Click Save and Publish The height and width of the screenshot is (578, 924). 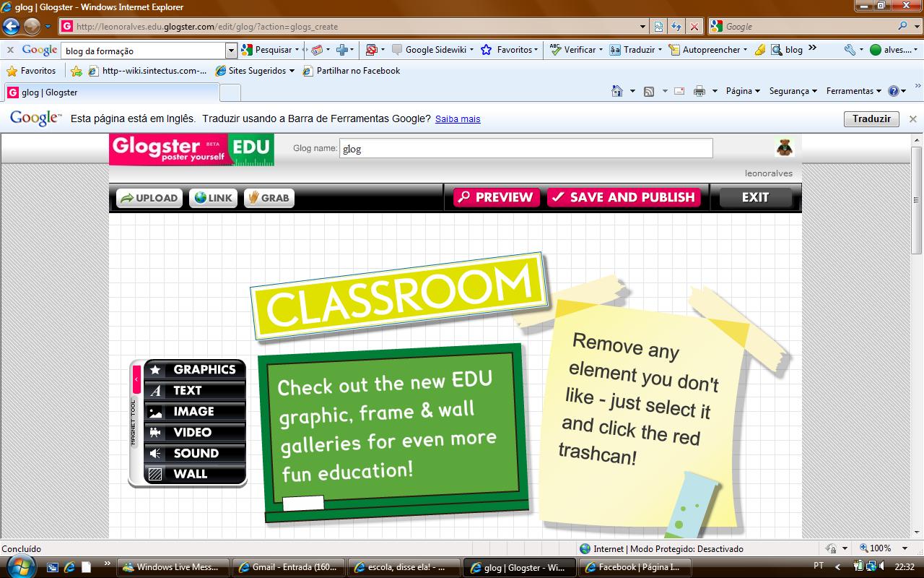pos(624,197)
